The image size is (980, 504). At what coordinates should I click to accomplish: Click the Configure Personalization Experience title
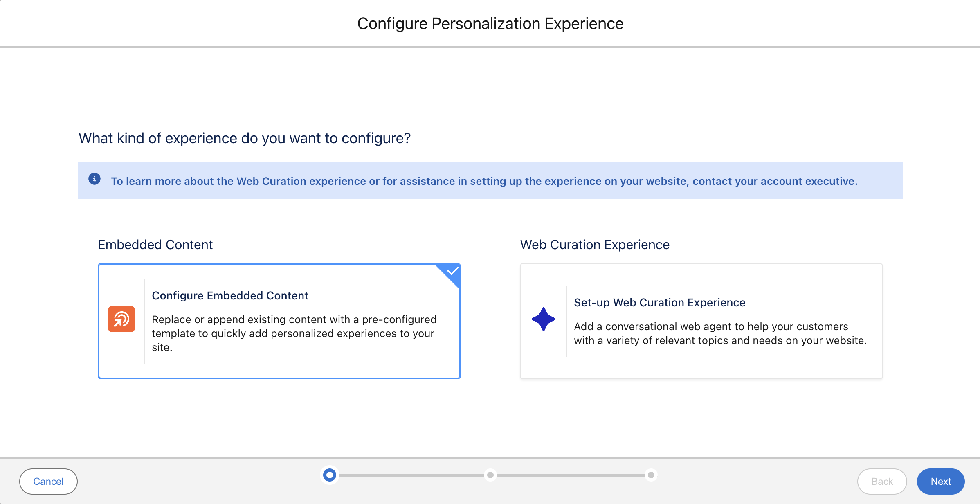490,23
